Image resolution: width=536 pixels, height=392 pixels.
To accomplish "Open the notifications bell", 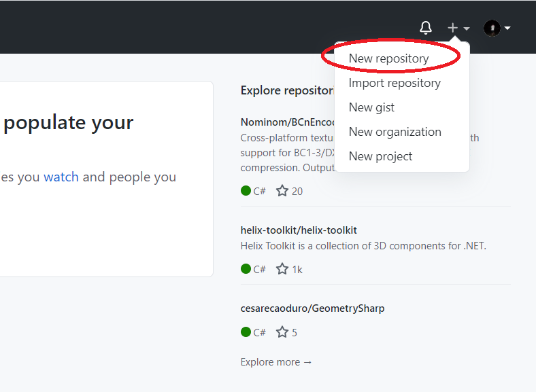I will click(426, 28).
